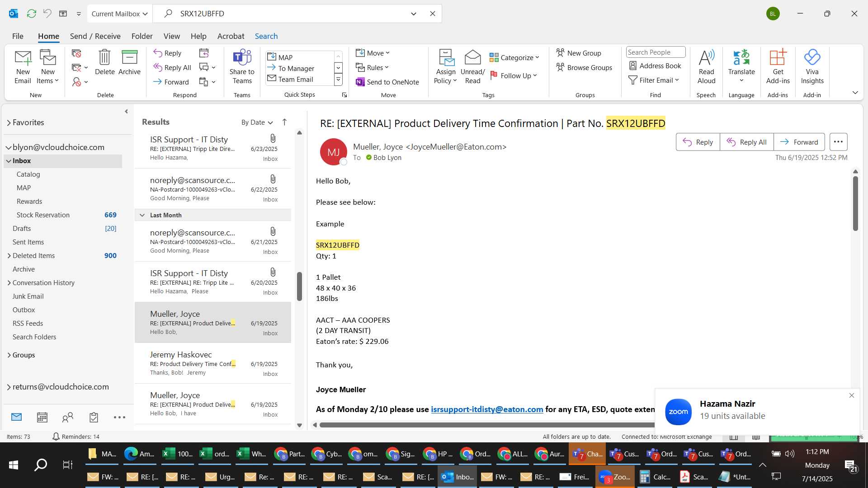Click reading pane Forward button
The image size is (868, 488).
click(x=799, y=142)
